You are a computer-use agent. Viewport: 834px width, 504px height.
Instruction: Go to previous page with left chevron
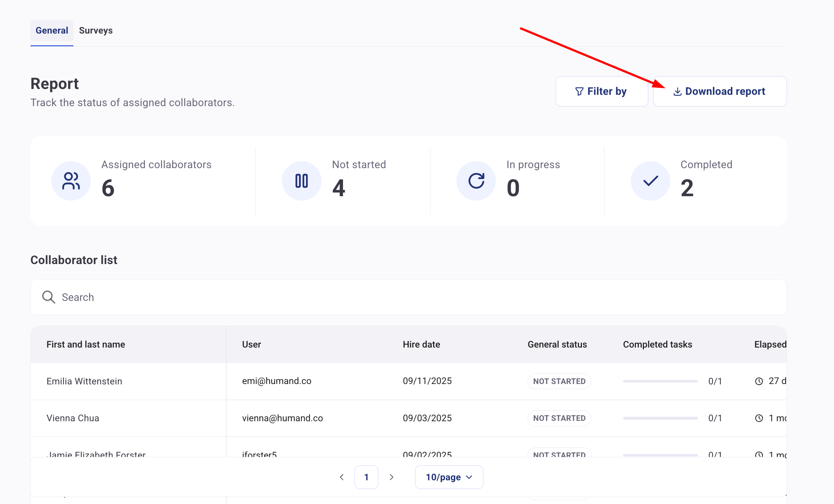[341, 477]
